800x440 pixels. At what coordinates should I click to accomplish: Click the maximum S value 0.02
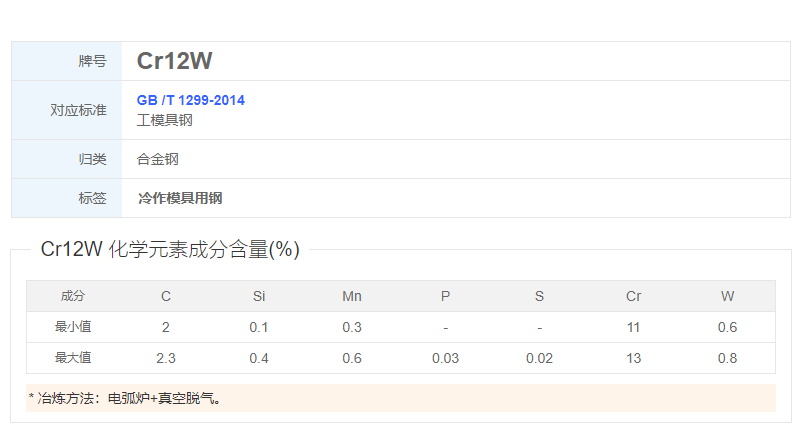point(539,358)
